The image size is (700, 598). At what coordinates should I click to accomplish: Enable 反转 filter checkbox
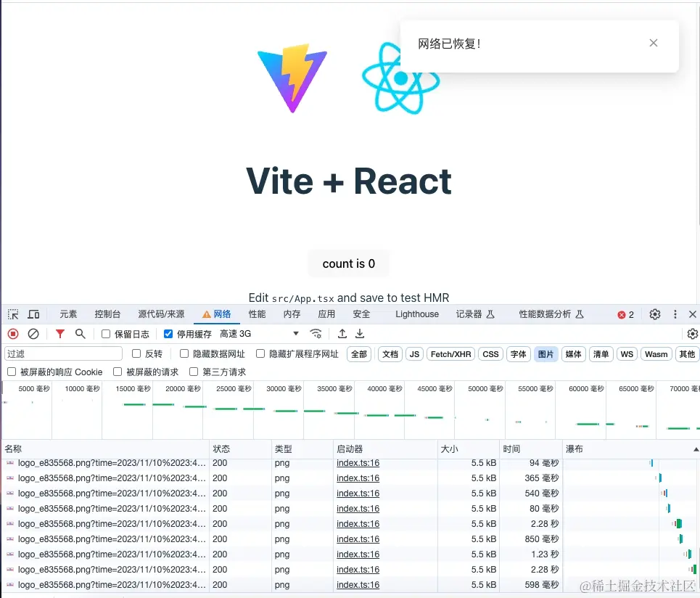136,353
